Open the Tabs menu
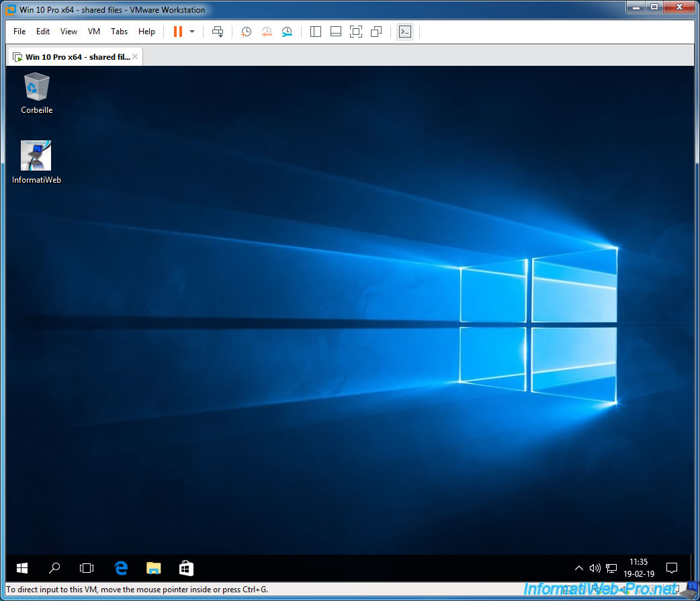700x601 pixels. (x=119, y=32)
